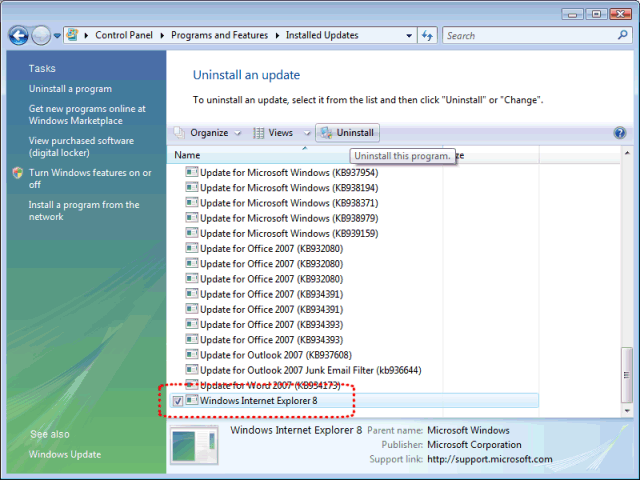The height and width of the screenshot is (480, 640).
Task: Select Installed Updates in the breadcrumb
Action: click(x=322, y=35)
